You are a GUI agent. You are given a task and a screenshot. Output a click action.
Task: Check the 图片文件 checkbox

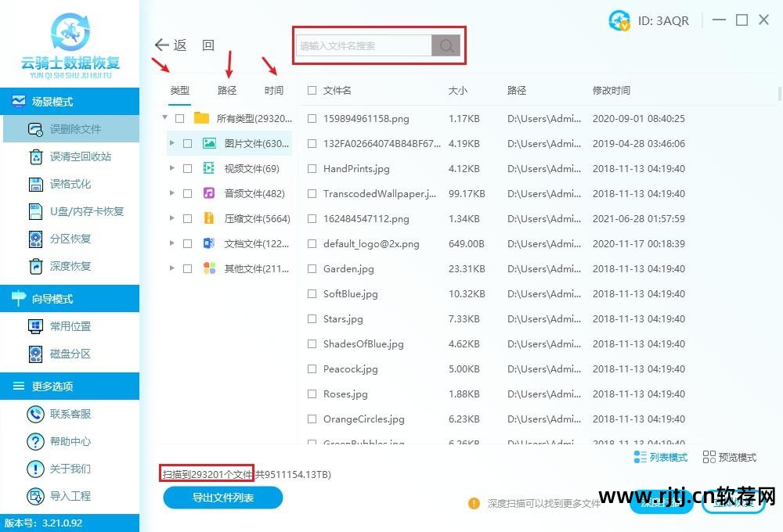(186, 143)
